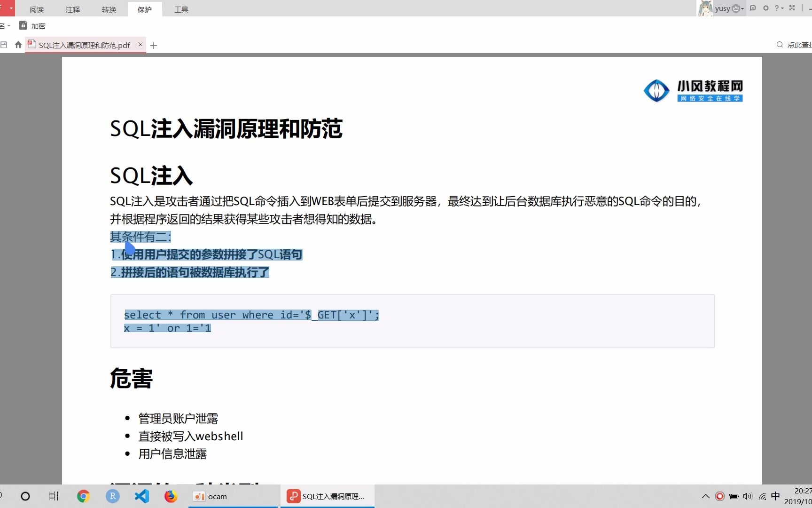Open Visual Studio Code from taskbar
This screenshot has width=812, height=508.
pyautogui.click(x=141, y=496)
